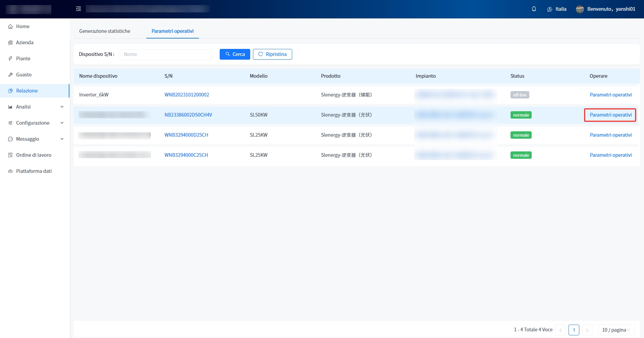Open serial number WNB2023101200002 link
This screenshot has width=644, height=338.
click(186, 95)
